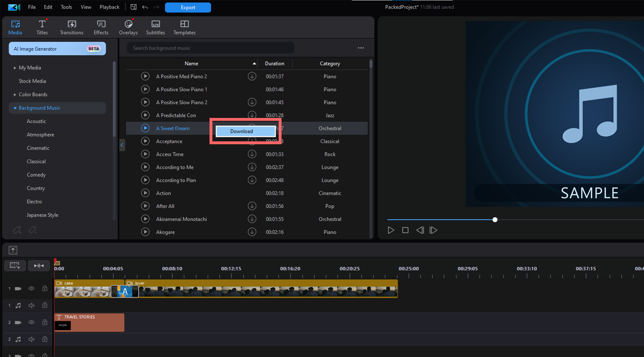Download the According to Me track

click(x=252, y=167)
